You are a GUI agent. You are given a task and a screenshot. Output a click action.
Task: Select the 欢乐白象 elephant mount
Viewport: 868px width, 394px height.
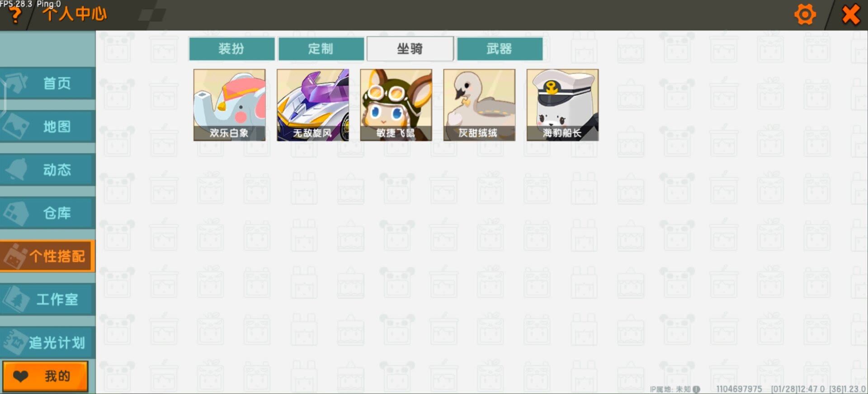[x=229, y=105]
